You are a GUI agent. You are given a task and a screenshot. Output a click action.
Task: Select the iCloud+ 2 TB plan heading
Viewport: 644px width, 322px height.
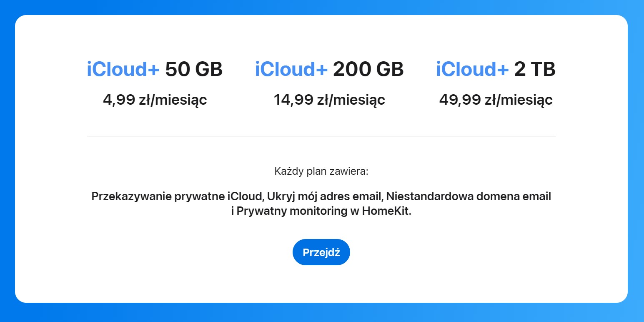pos(496,69)
